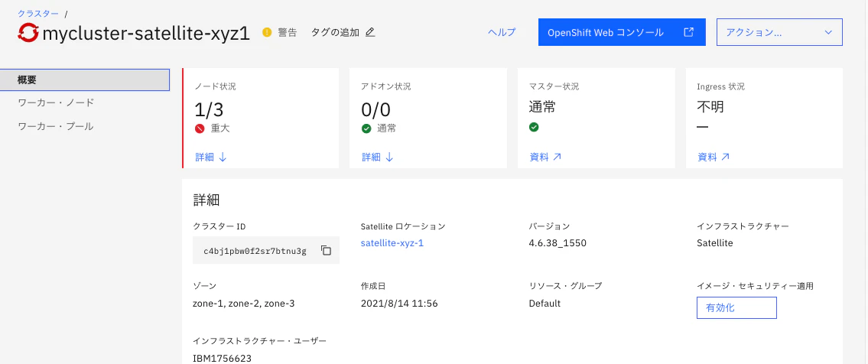Click the zone-1, zone-2, zone-3 text
The width and height of the screenshot is (868, 364).
(243, 303)
